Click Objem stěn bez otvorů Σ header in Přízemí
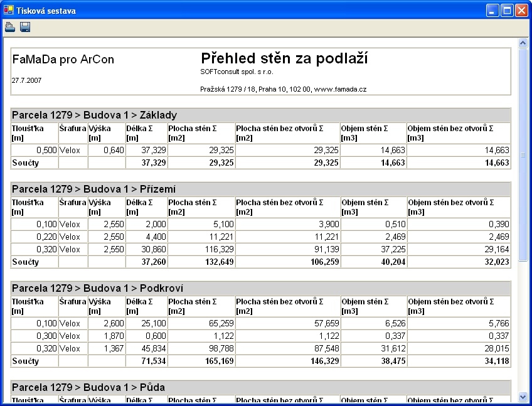 [x=459, y=207]
